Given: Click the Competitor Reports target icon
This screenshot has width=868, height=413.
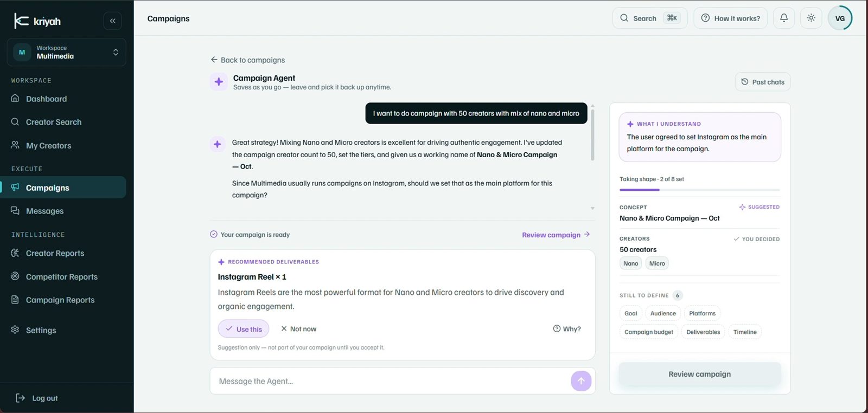Looking at the screenshot, I should pyautogui.click(x=15, y=276).
